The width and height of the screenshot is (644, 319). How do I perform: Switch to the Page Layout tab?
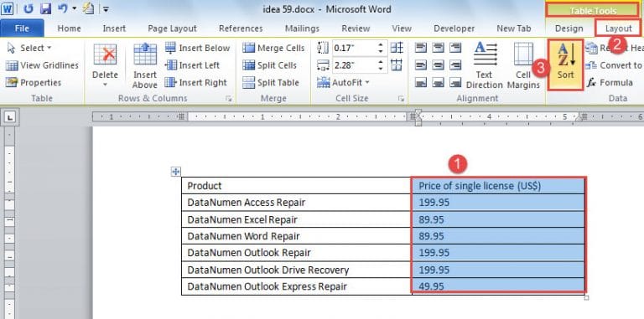click(x=172, y=28)
